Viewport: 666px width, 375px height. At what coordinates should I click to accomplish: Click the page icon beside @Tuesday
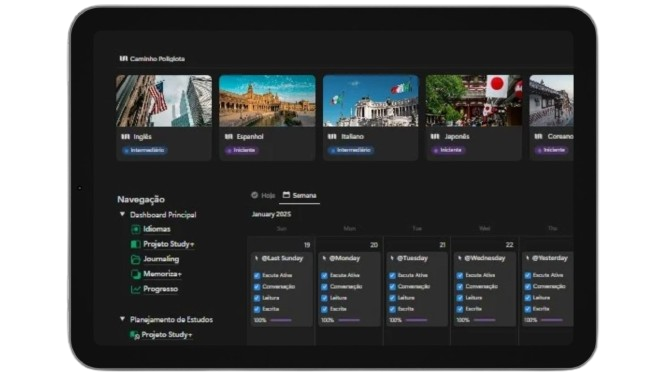point(392,258)
